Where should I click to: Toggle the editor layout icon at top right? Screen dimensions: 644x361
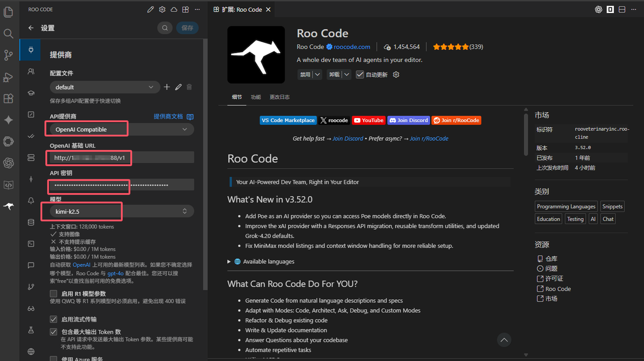(x=622, y=10)
